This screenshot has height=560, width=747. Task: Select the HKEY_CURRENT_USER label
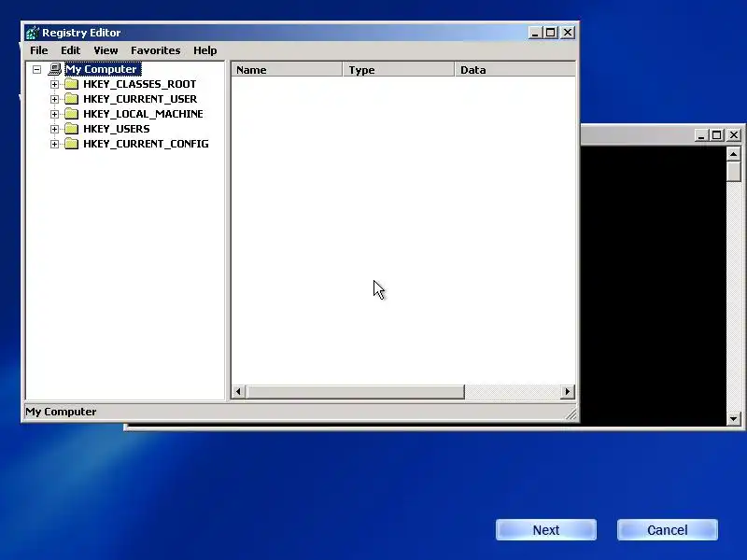pos(140,99)
